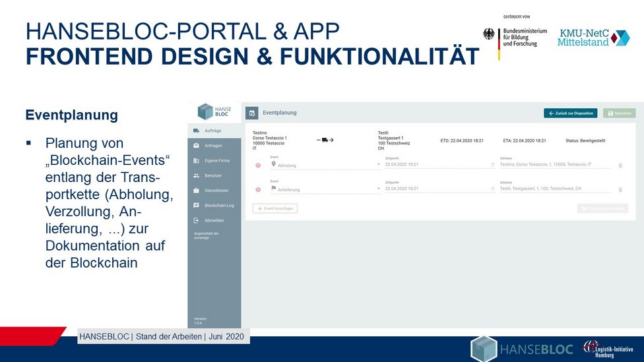The height and width of the screenshot is (362, 644).
Task: Open Anfragen in the sidebar
Action: [214, 146]
